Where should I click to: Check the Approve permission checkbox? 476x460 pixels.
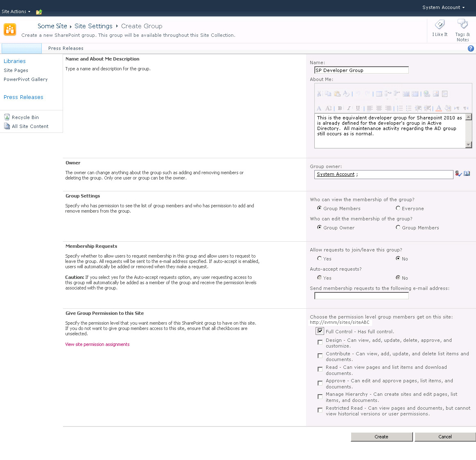tap(320, 383)
